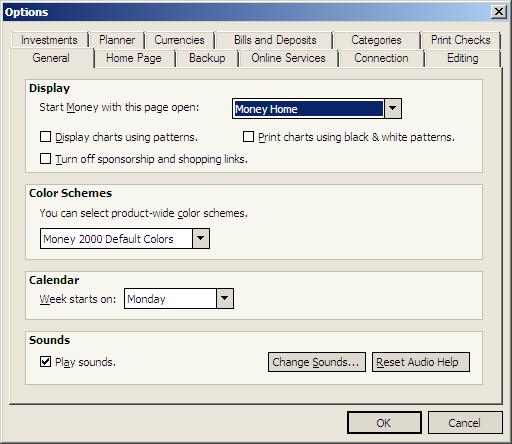Open the Planner tab
The height and width of the screenshot is (444, 512).
click(117, 40)
